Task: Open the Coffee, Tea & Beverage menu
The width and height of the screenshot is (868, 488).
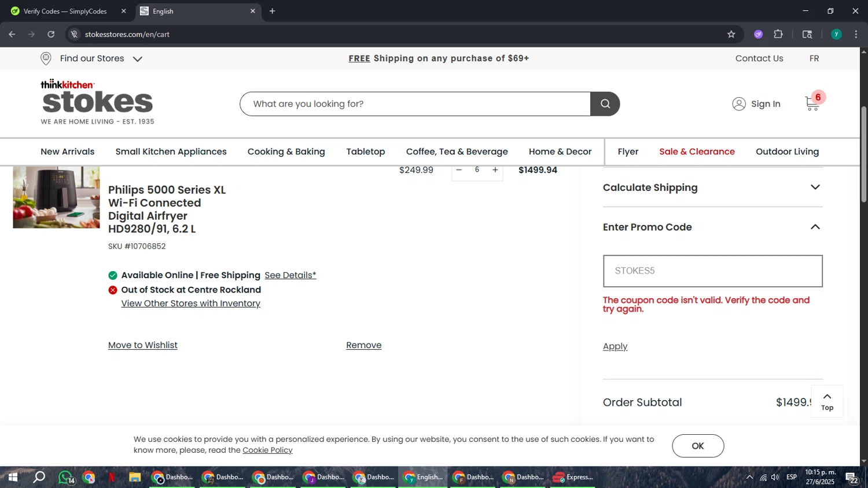Action: coord(457,151)
